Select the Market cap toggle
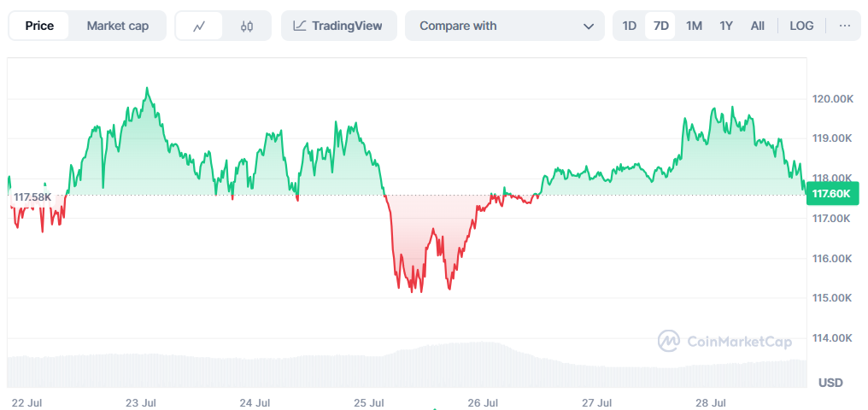Image resolution: width=868 pixels, height=410 pixels. pos(117,26)
